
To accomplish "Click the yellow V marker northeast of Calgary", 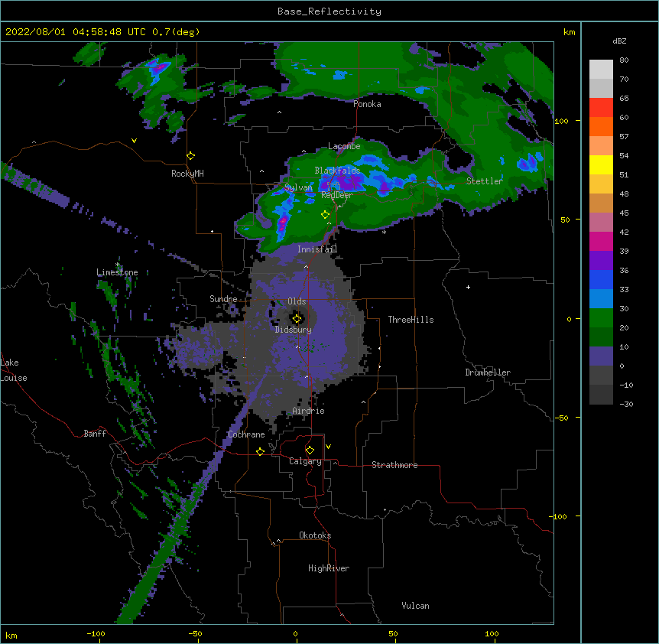I will [328, 447].
